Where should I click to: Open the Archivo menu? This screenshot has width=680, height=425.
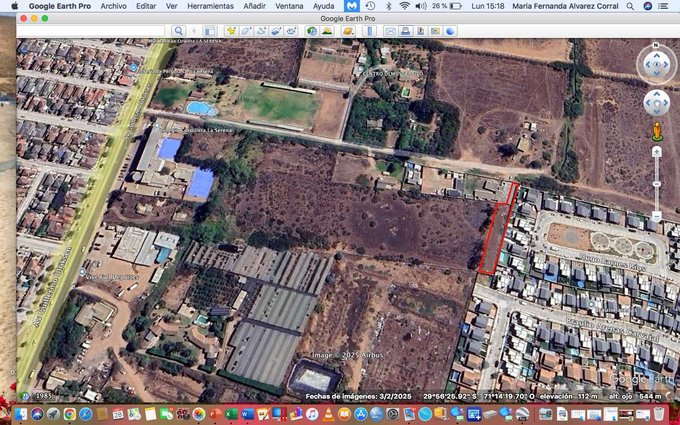click(114, 6)
